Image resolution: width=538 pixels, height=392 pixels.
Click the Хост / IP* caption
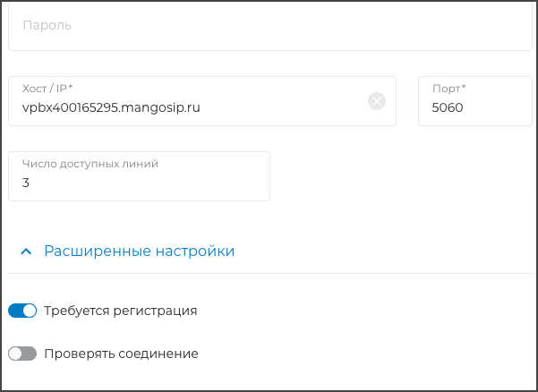pyautogui.click(x=47, y=89)
